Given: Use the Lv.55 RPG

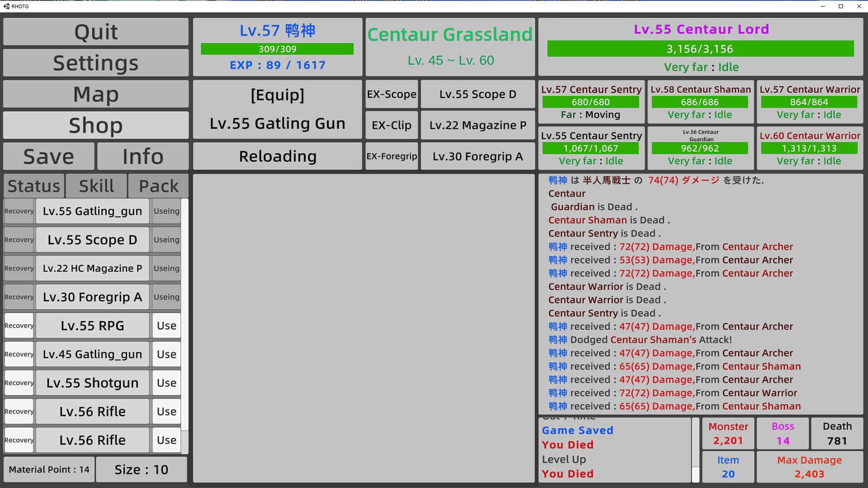Looking at the screenshot, I should (166, 325).
